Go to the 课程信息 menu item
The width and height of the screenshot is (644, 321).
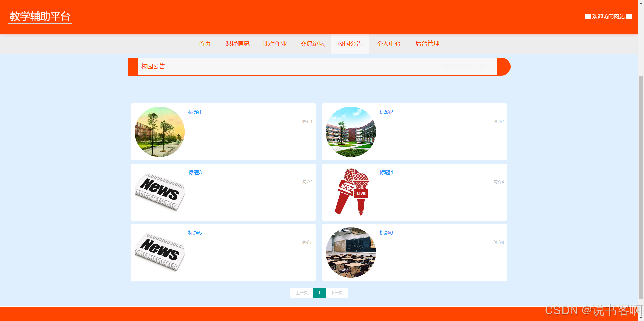click(x=237, y=44)
